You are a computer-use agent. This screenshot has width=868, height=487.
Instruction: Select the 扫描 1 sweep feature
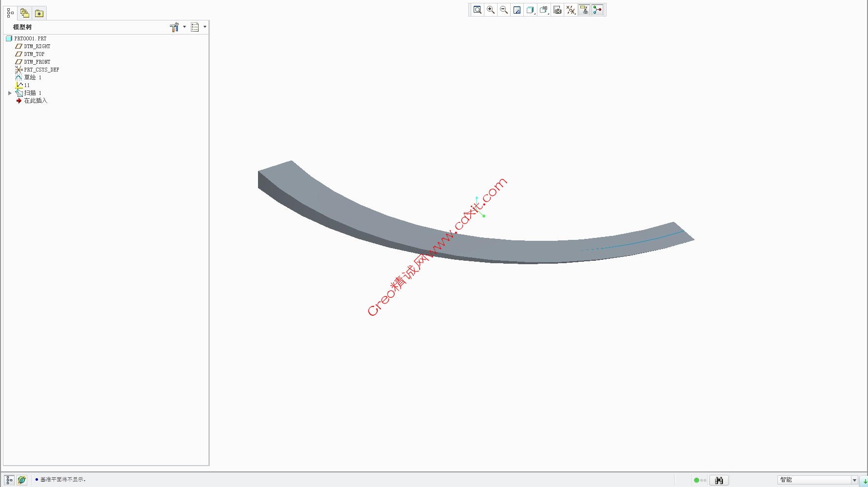28,93
